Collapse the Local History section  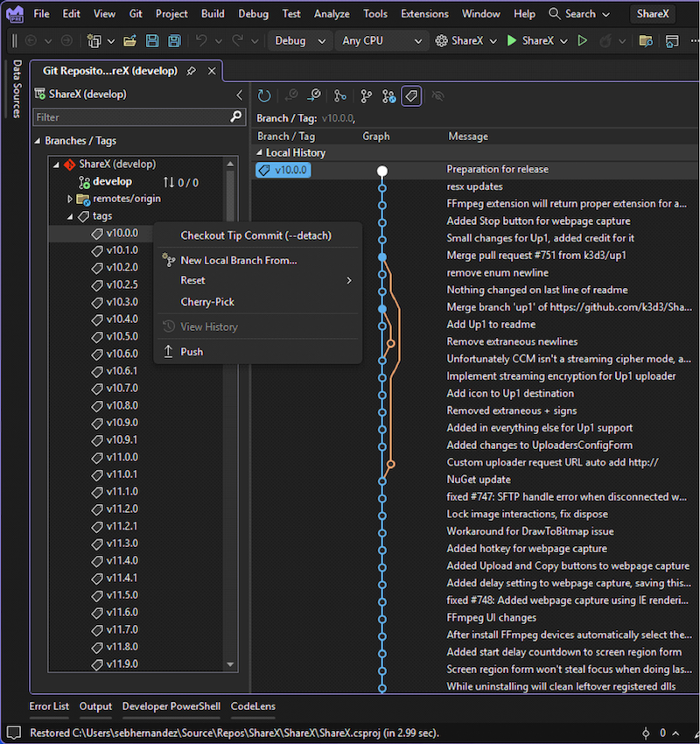tap(259, 153)
